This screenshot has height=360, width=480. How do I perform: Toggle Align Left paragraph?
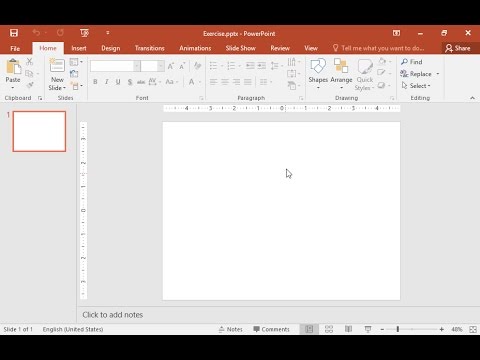click(x=214, y=82)
